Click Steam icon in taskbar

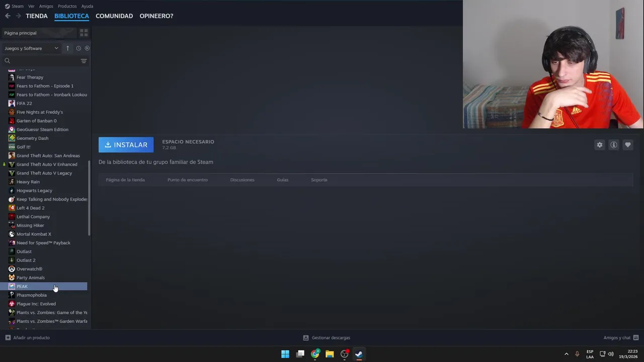359,354
